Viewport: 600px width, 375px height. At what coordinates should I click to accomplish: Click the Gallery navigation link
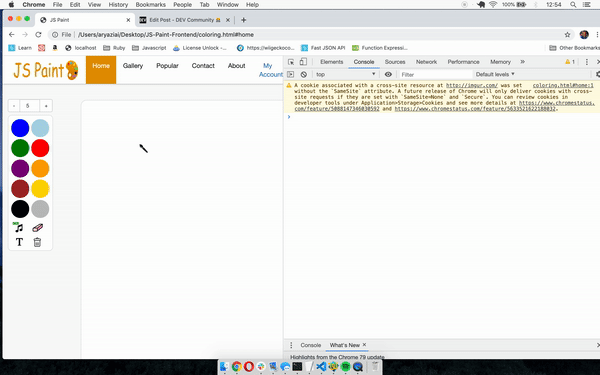point(133,66)
